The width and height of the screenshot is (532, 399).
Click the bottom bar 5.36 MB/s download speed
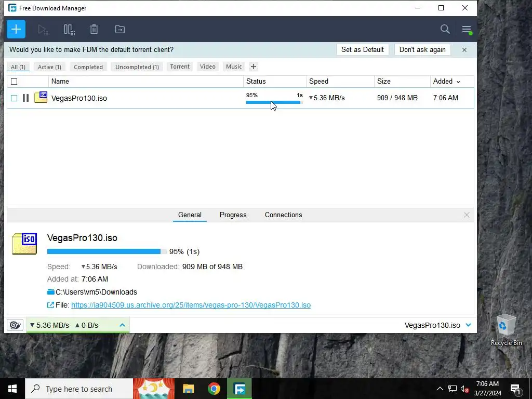(x=49, y=325)
